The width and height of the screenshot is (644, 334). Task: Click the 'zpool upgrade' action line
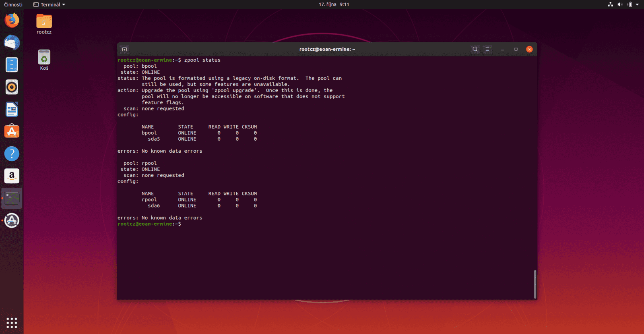225,91
